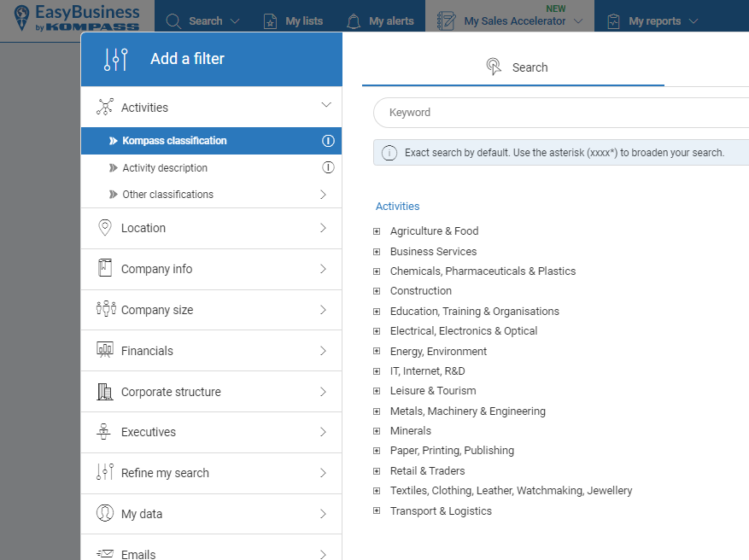Collapse the Activities filter section chevron

[325, 105]
